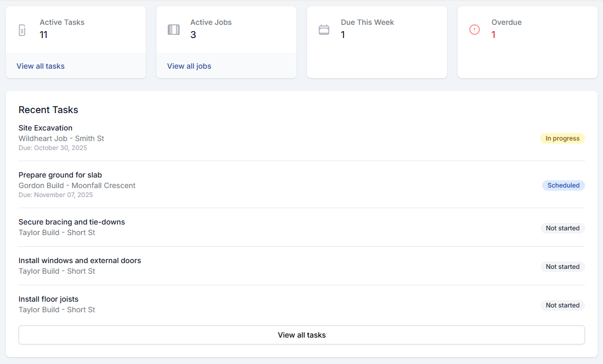Click the Active Tasks count of 11
Image resolution: width=603 pixels, height=364 pixels.
click(x=44, y=35)
